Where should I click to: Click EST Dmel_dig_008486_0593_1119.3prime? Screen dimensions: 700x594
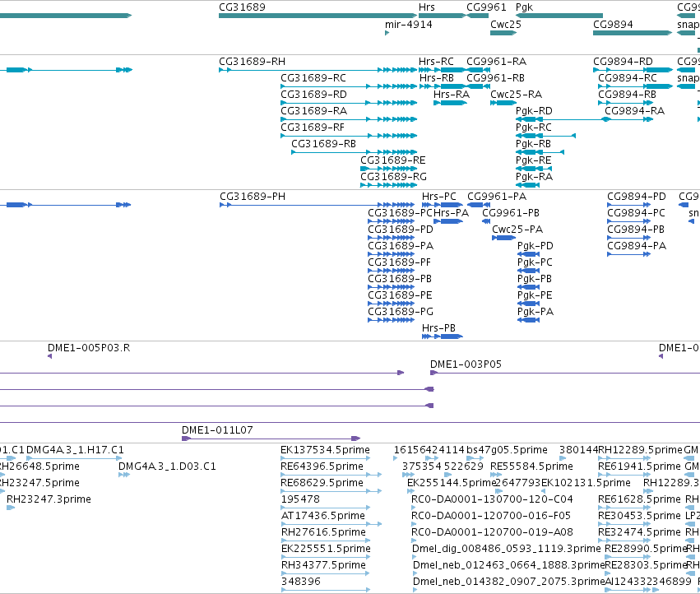(506, 549)
